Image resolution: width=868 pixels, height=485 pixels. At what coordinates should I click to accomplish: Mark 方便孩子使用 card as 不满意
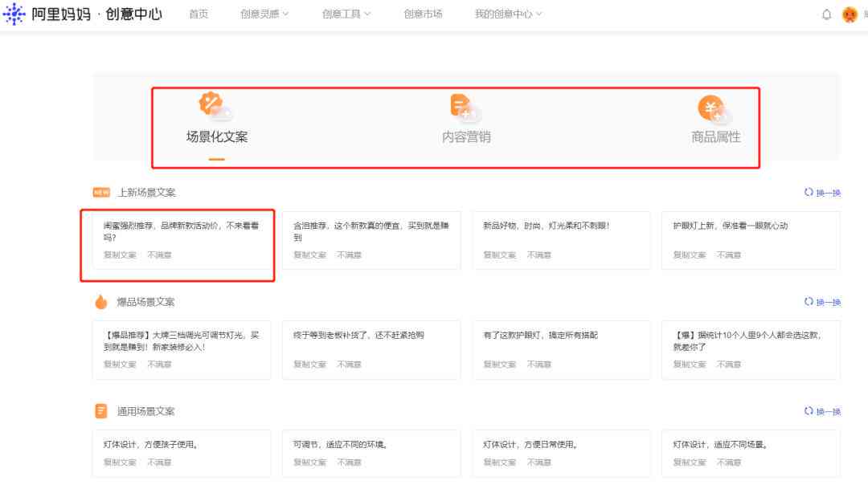tap(159, 463)
